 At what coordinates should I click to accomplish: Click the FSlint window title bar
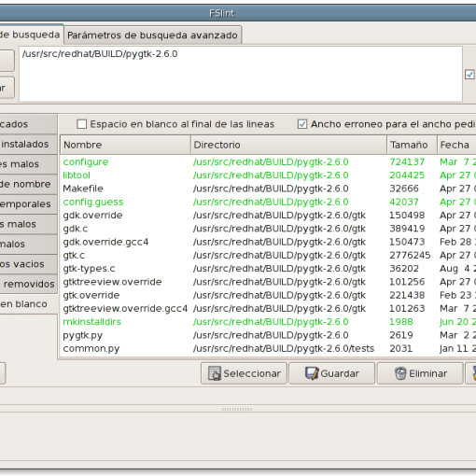click(x=238, y=13)
